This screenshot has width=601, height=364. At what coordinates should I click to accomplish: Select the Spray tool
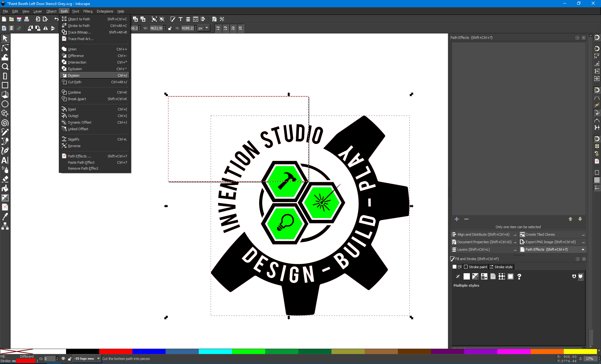(x=5, y=170)
